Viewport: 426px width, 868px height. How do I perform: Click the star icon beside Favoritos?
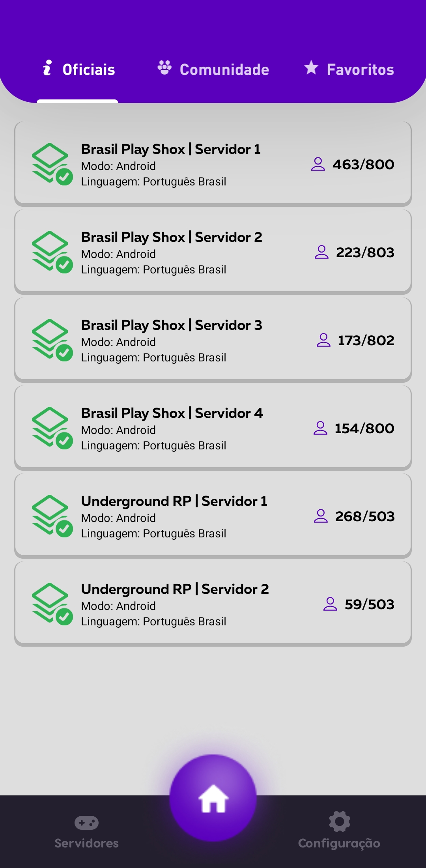311,67
